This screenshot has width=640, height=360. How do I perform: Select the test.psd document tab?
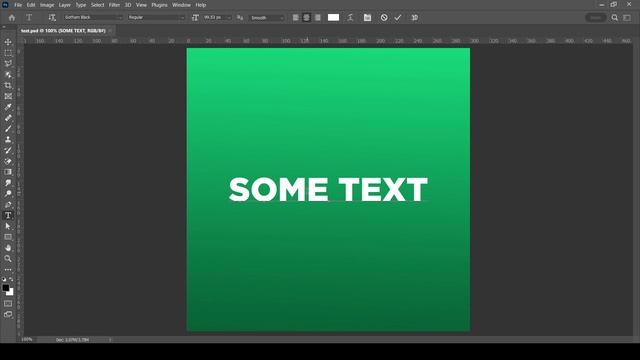63,31
